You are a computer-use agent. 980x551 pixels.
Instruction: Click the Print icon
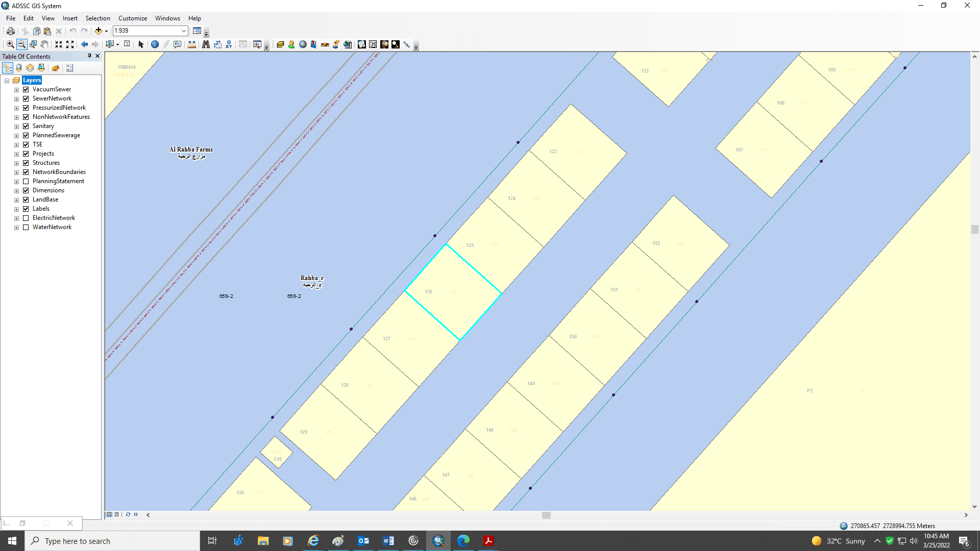[10, 31]
